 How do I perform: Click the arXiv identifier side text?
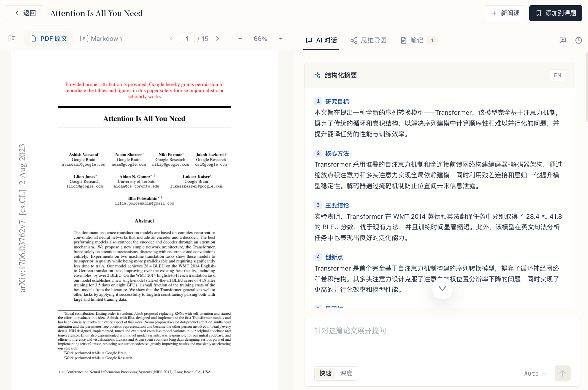pos(22,218)
